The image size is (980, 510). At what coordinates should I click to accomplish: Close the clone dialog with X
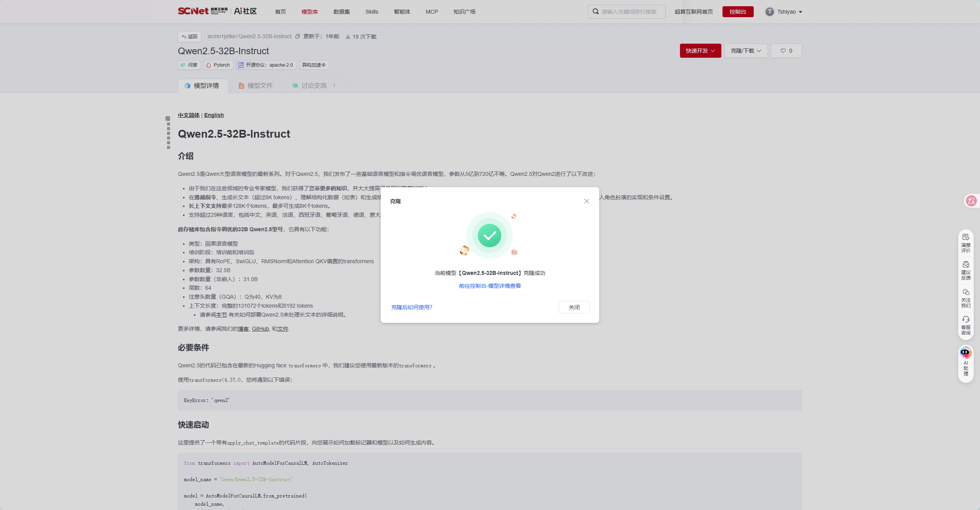point(586,201)
